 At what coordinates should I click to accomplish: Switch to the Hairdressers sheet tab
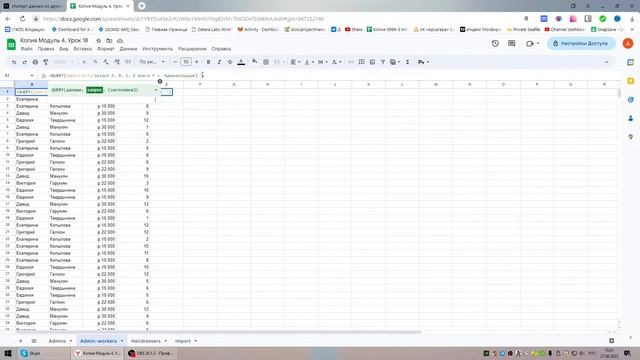(146, 341)
